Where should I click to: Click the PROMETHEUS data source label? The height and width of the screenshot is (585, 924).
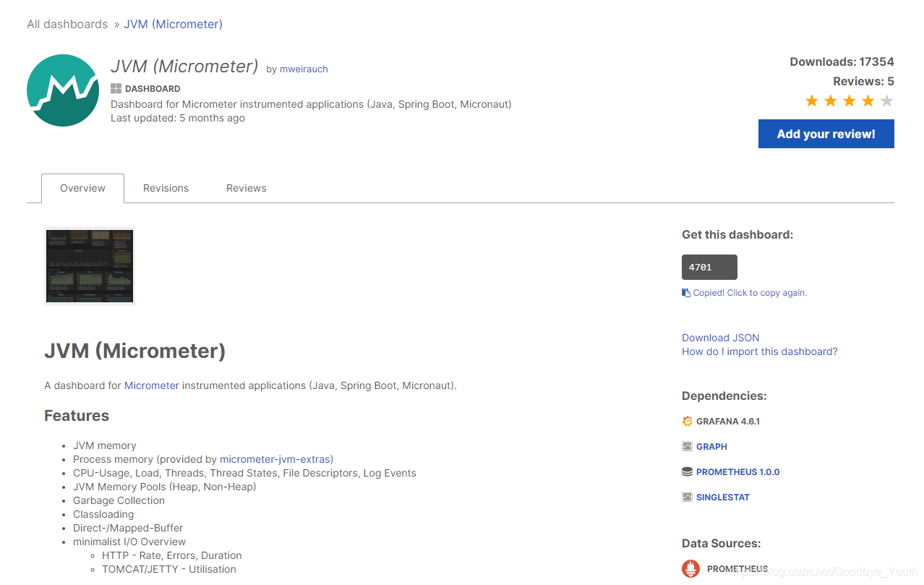coord(737,569)
